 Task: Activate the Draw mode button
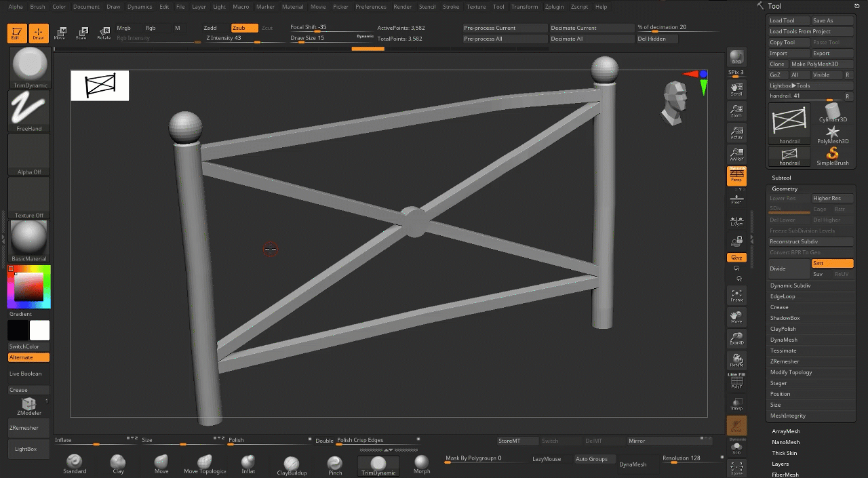click(x=39, y=33)
